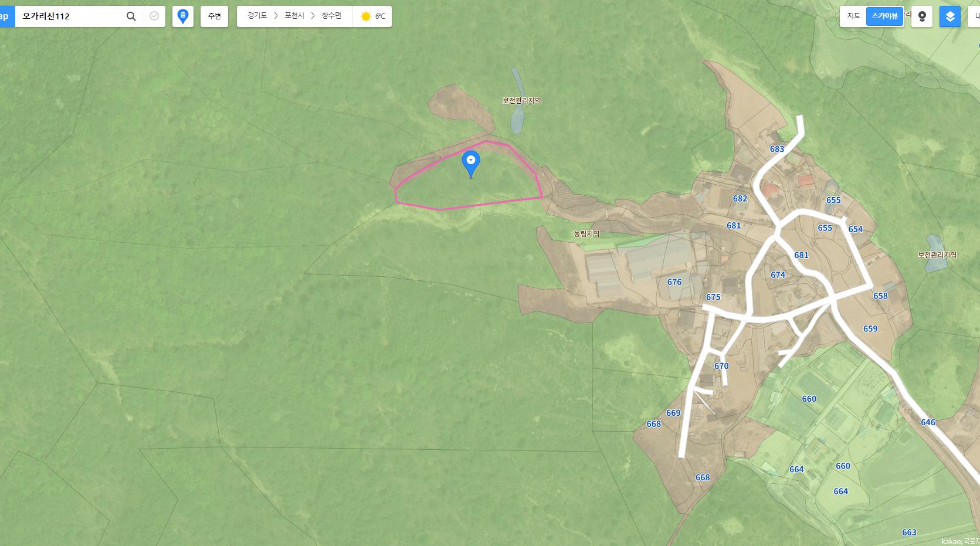
Task: Click lot number 682 on the map
Action: tap(740, 199)
